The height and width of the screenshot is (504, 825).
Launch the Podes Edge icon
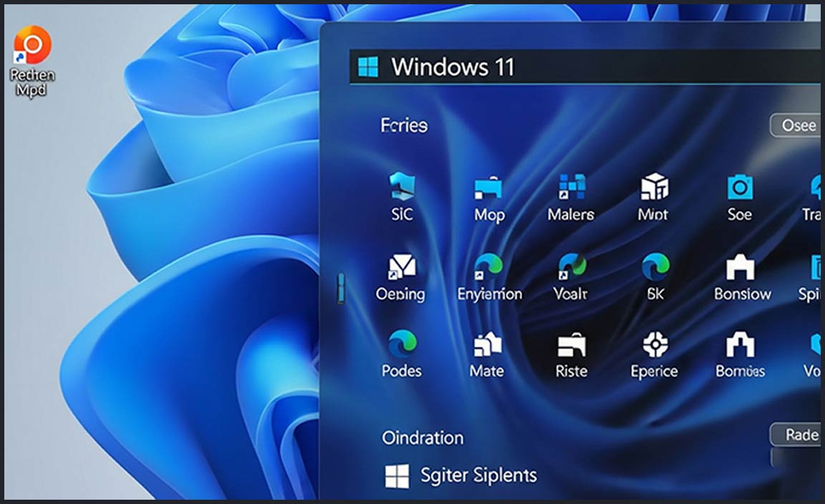coord(402,345)
